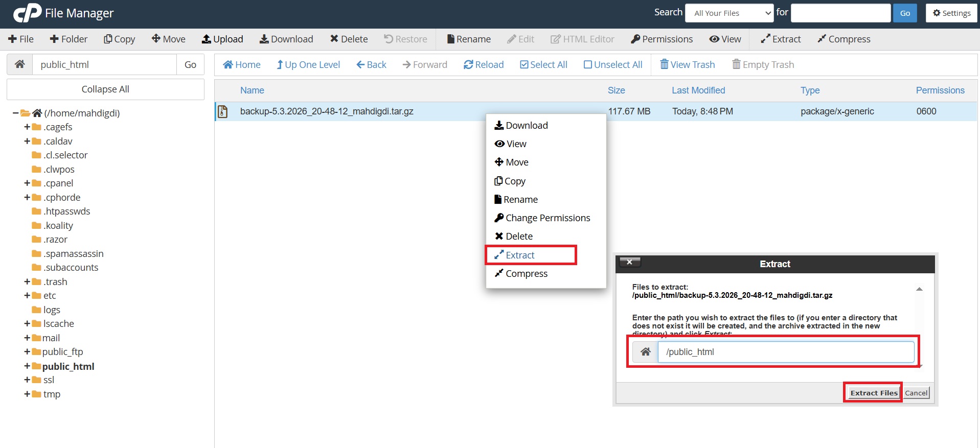Expand the public_ftp folder
The image size is (980, 448).
[27, 351]
